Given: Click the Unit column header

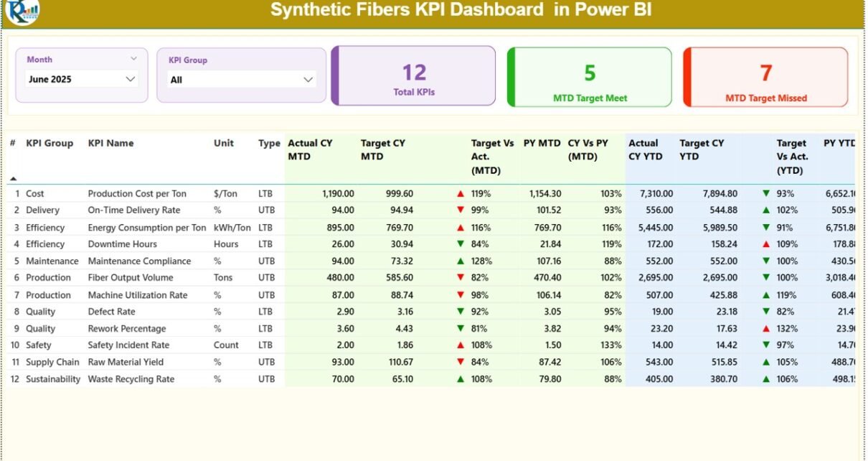Looking at the screenshot, I should tap(224, 144).
